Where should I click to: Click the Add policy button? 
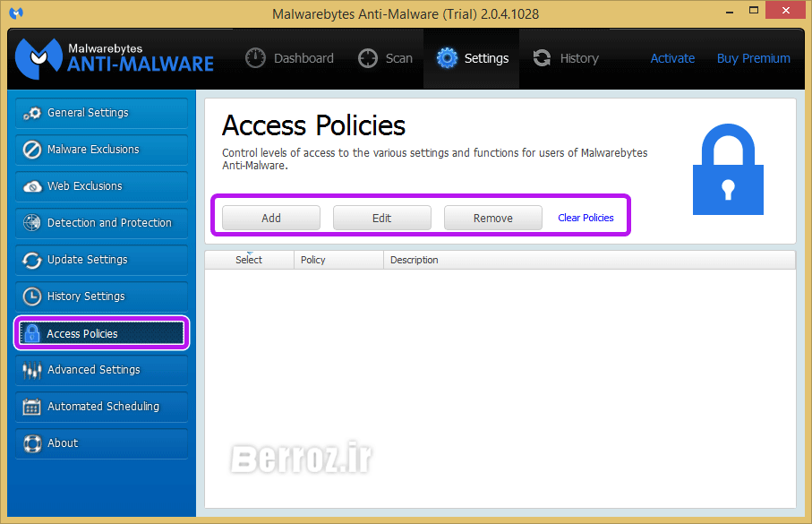pos(271,218)
